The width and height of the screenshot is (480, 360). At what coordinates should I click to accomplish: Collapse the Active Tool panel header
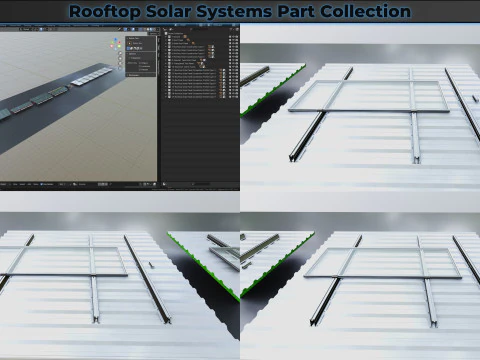pos(141,38)
